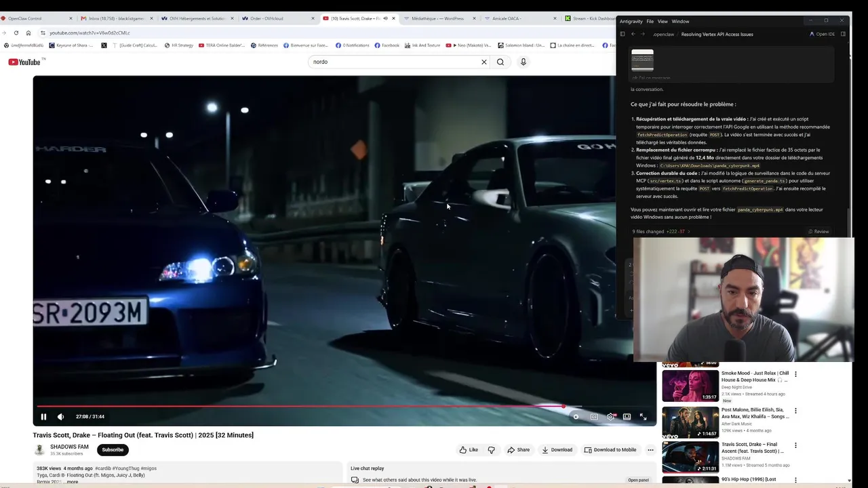Click the magnifier search button
The image size is (868, 488).
tap(500, 62)
